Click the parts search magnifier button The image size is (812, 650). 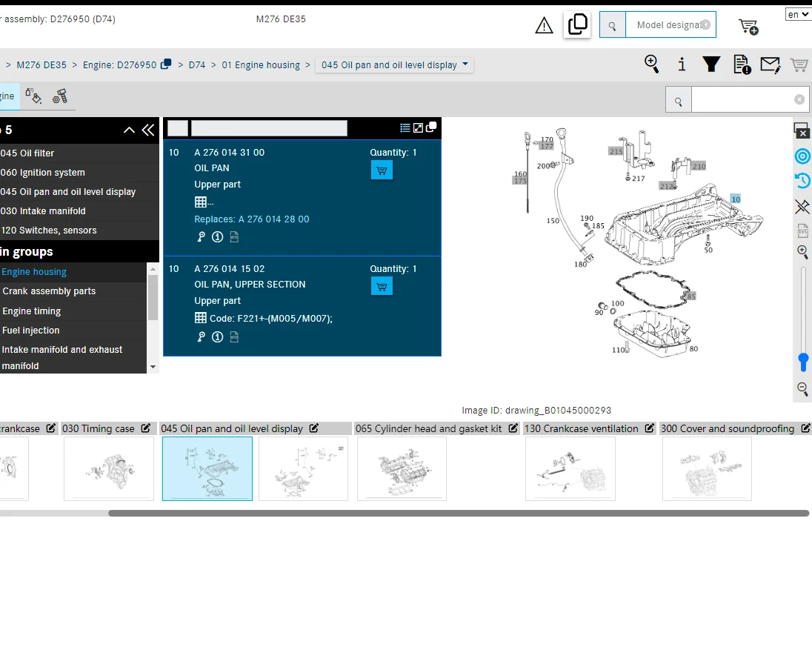point(679,99)
